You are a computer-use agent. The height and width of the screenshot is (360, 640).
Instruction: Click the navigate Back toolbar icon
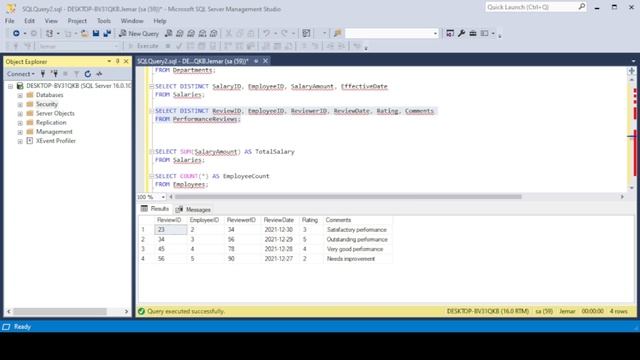coord(16,33)
